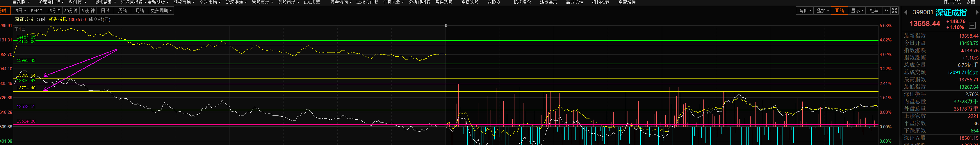This screenshot has height=145, width=980.
Task: Switch to the 周线 chart
Action: click(122, 11)
